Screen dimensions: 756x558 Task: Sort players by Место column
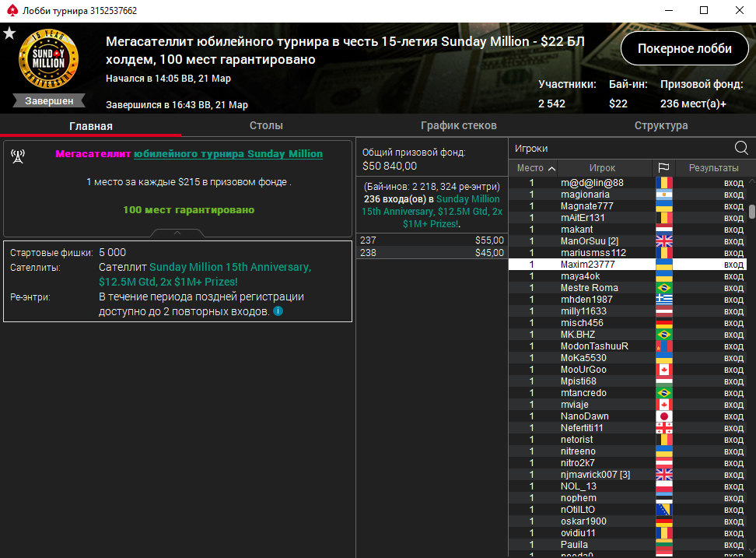[535, 168]
